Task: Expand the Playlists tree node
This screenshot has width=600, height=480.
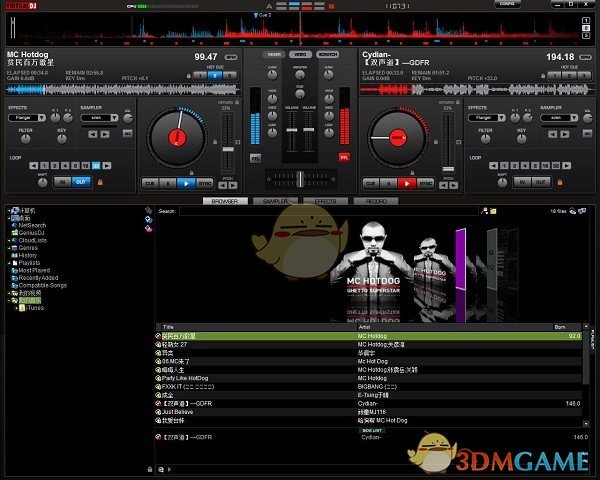Action: tap(9, 263)
